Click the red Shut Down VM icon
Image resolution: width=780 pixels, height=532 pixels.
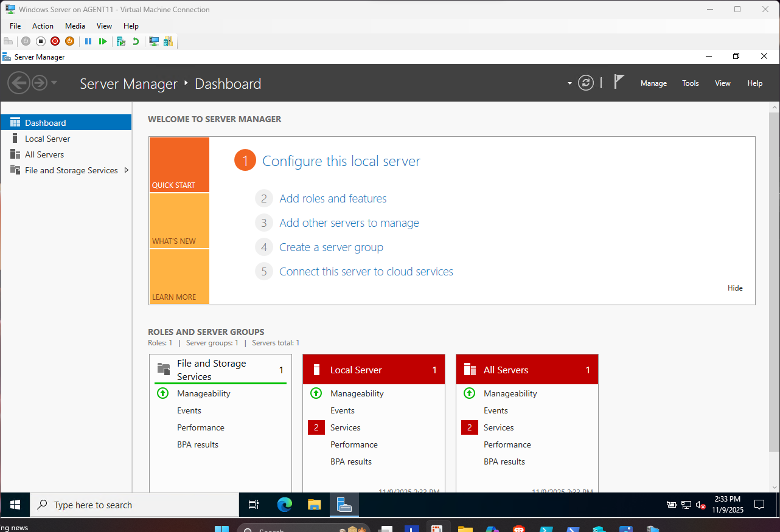(x=55, y=41)
